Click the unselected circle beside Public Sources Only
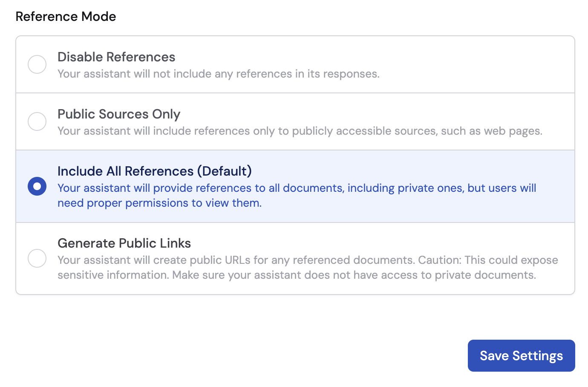Image resolution: width=588 pixels, height=387 pixels. [x=37, y=121]
